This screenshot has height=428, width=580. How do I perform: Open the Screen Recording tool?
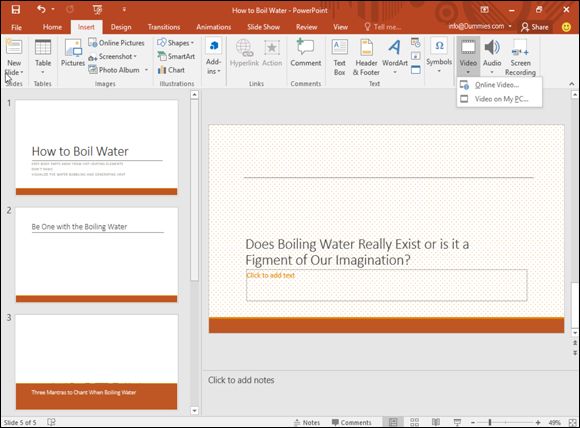point(520,57)
